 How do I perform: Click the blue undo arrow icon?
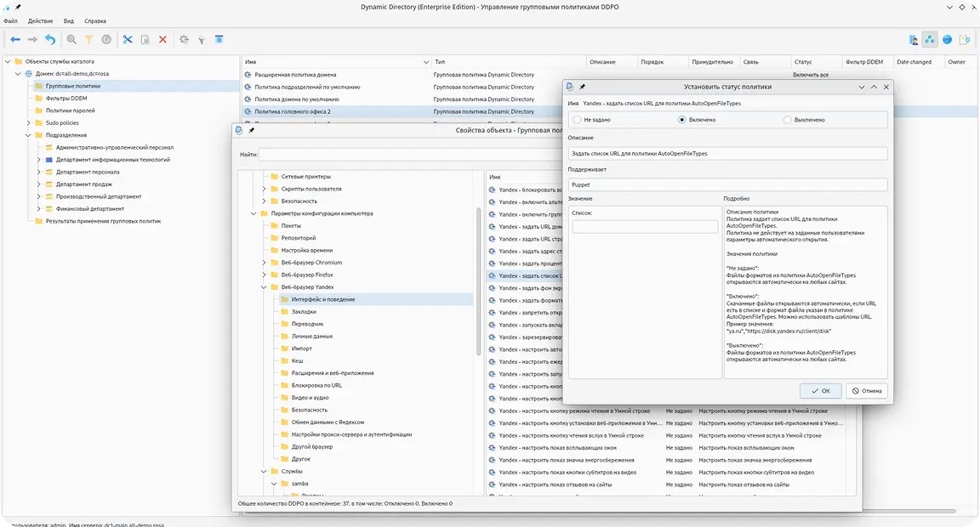coord(50,39)
